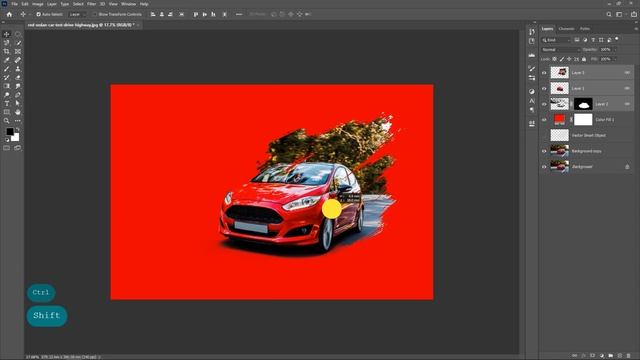This screenshot has width=640, height=360.
Task: Hide Layer 1 via its eye icon
Action: (544, 88)
